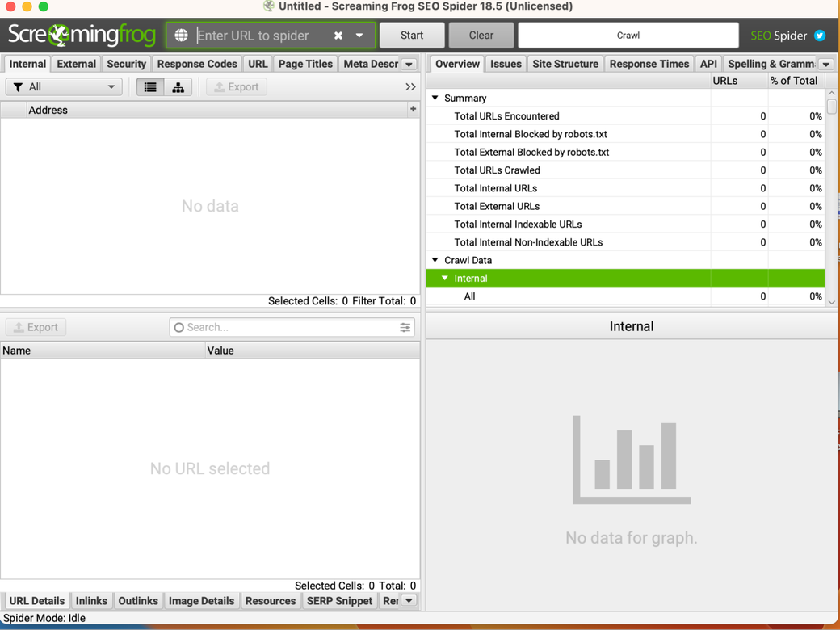Select Total External Blocked by robots.txt row

click(x=626, y=152)
